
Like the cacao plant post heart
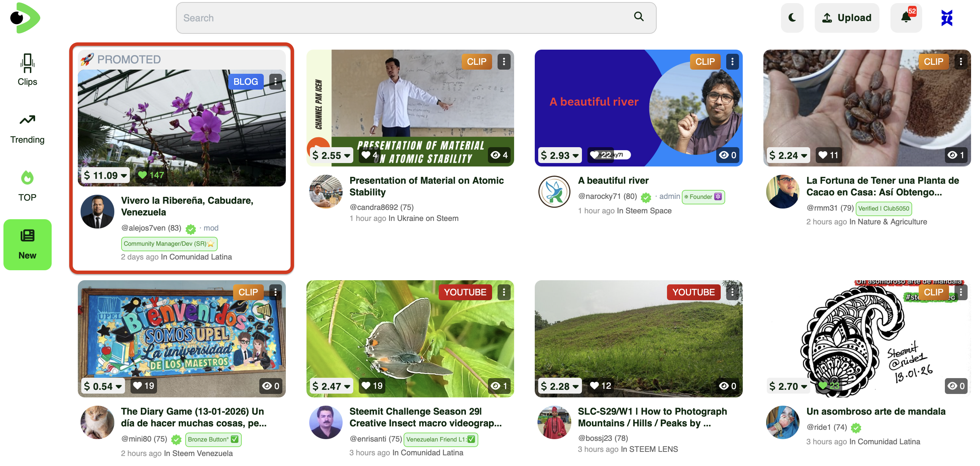pyautogui.click(x=823, y=155)
